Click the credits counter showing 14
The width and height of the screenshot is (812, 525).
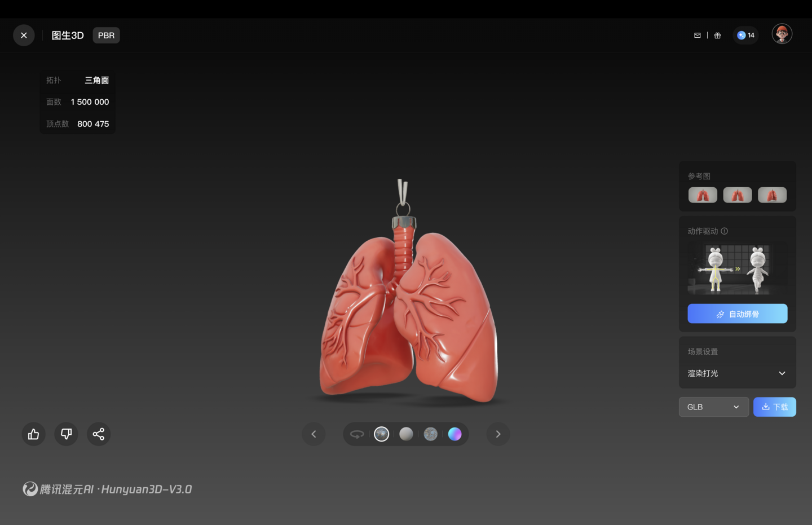point(745,35)
